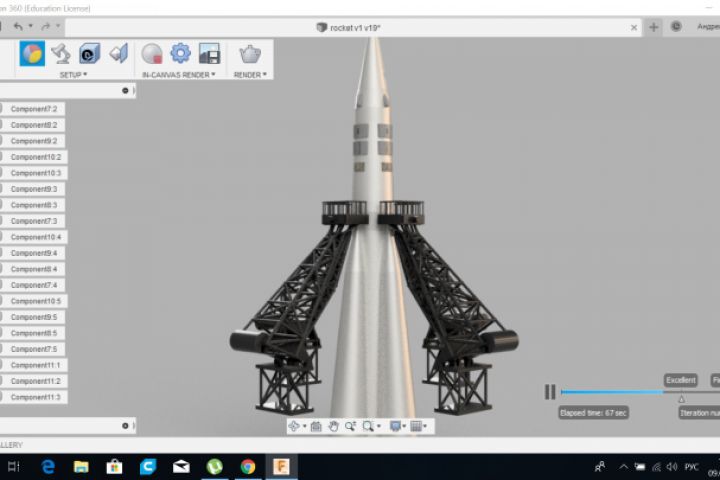Screen dimensions: 720x480
Task: Pause the in-canvas rendering
Action: point(550,392)
